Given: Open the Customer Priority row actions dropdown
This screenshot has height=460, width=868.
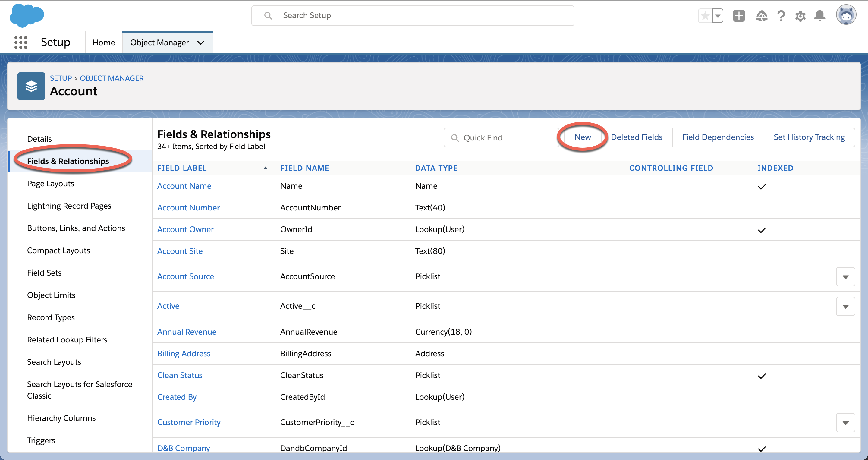Looking at the screenshot, I should tap(845, 423).
